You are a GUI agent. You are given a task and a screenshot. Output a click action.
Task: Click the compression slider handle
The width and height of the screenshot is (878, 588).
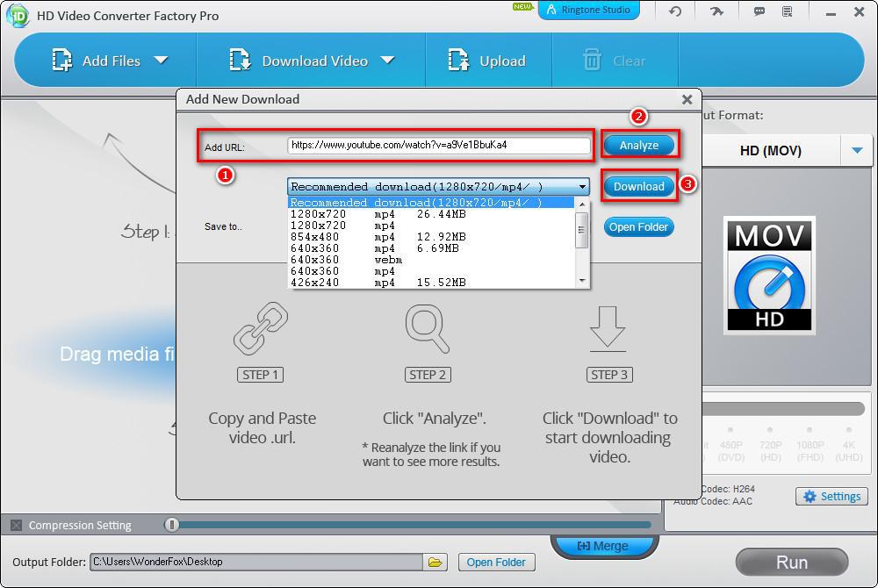point(172,525)
